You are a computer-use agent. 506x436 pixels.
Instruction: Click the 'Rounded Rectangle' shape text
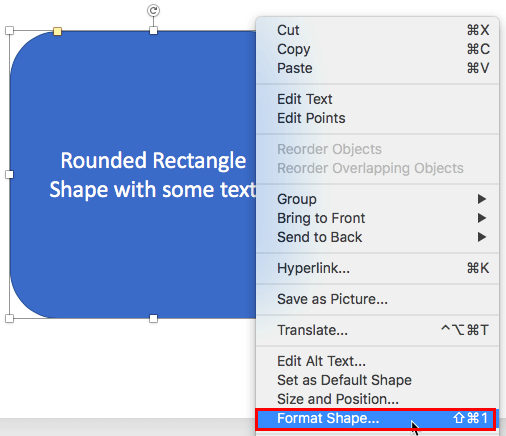[x=153, y=161]
